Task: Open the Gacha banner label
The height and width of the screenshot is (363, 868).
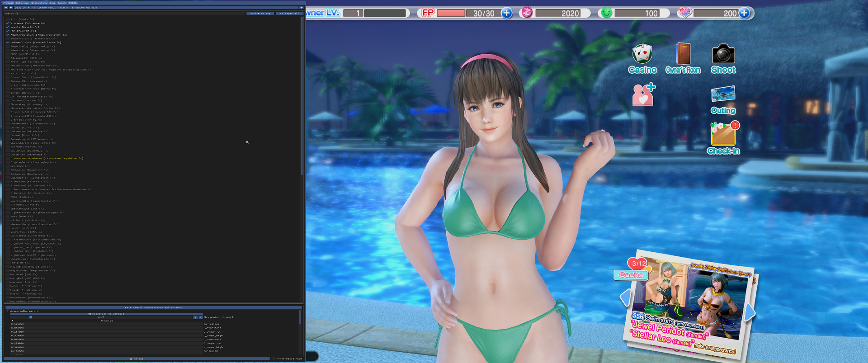Action: pyautogui.click(x=631, y=275)
